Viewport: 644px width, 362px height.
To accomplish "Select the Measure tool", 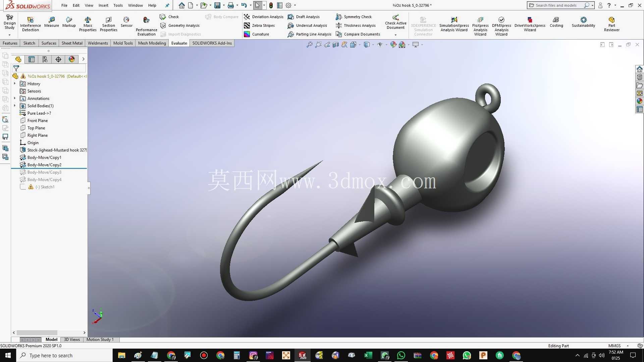I will click(x=51, y=22).
